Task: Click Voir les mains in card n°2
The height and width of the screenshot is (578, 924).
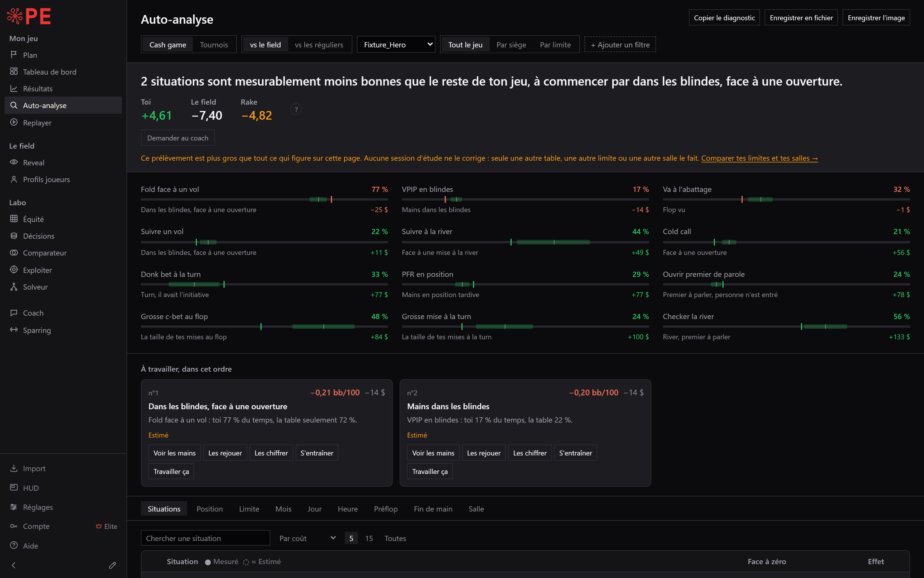Action: pos(433,453)
